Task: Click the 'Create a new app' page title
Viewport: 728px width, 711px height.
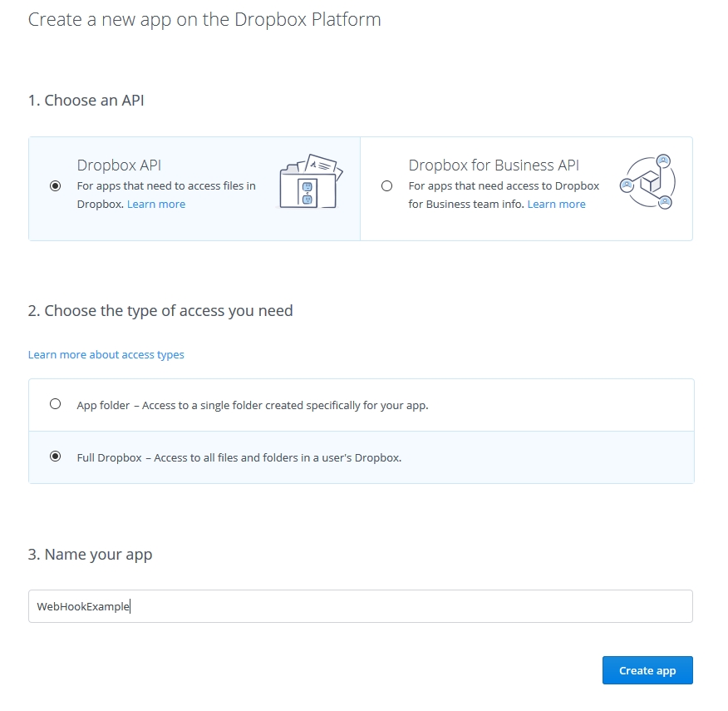Action: (x=204, y=20)
